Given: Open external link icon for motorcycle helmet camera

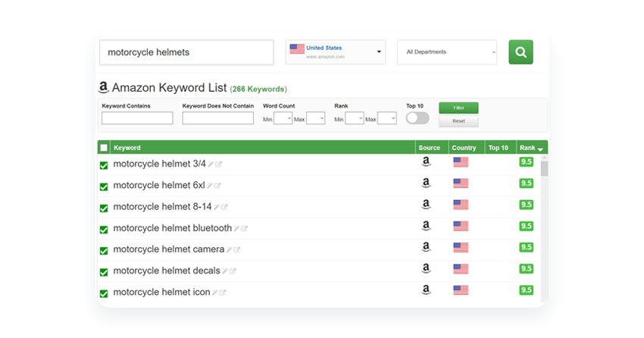Looking at the screenshot, I should pos(237,249).
